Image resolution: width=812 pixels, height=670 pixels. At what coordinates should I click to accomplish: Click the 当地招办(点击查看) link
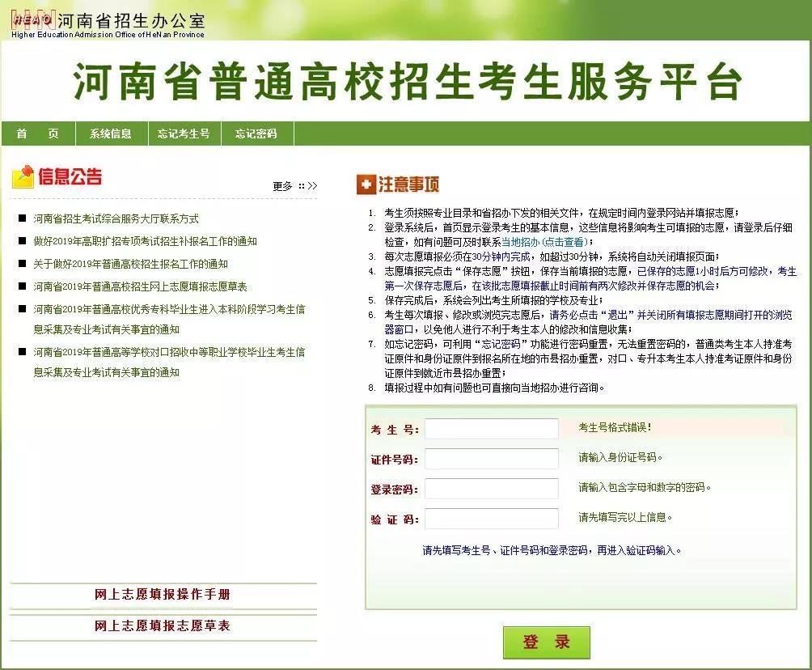tap(547, 242)
